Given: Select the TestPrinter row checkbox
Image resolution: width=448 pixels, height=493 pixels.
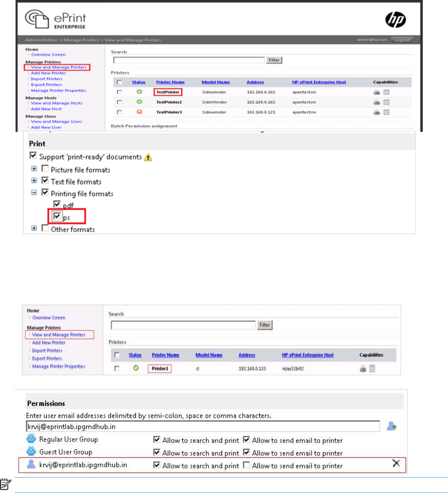Looking at the screenshot, I should pyautogui.click(x=119, y=92).
